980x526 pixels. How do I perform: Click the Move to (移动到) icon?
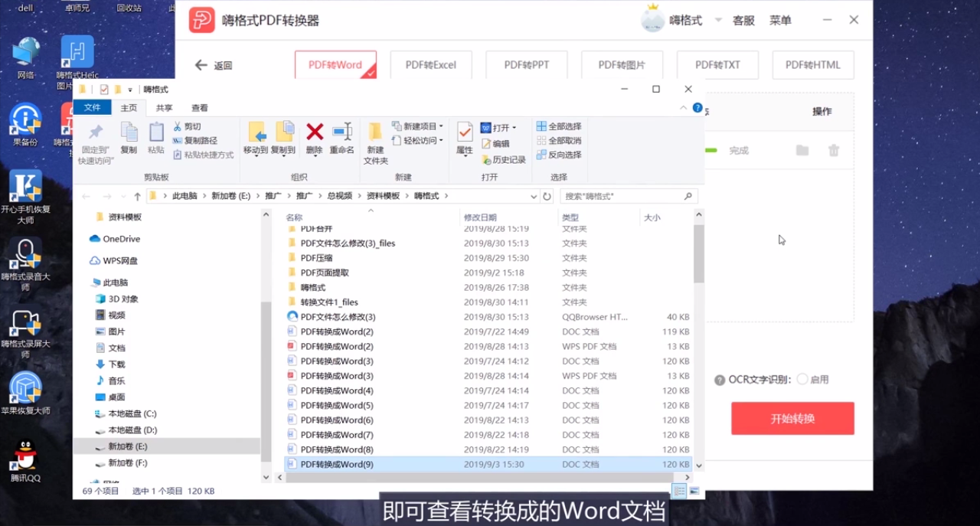pyautogui.click(x=256, y=132)
